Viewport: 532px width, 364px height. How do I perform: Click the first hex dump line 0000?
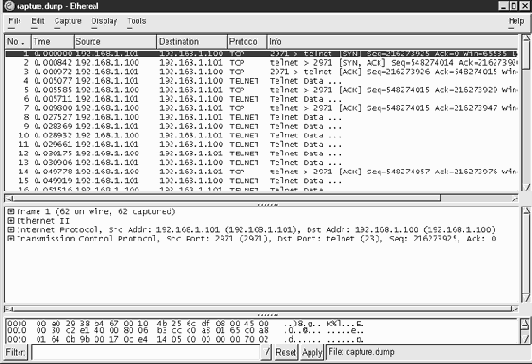coord(185,323)
